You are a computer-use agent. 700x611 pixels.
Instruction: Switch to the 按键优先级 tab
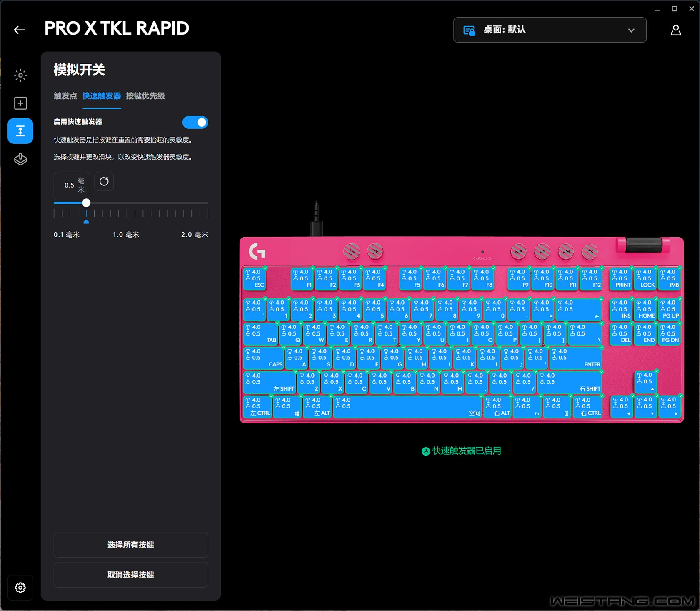click(x=145, y=96)
